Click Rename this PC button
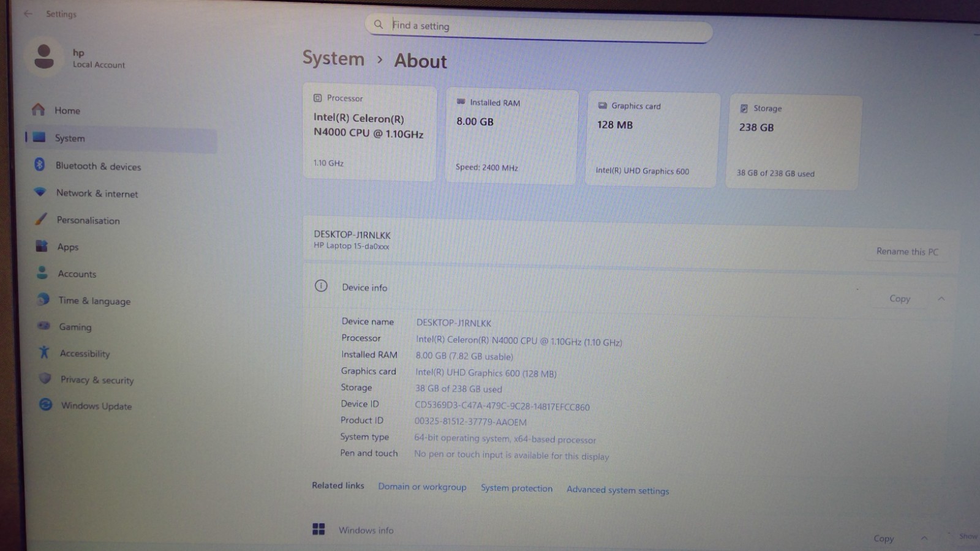980x551 pixels. (x=907, y=252)
